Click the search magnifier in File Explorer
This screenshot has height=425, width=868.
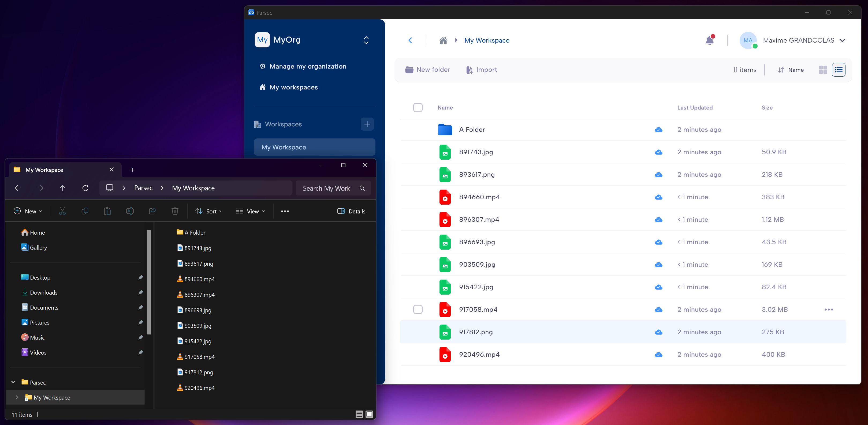coord(362,188)
